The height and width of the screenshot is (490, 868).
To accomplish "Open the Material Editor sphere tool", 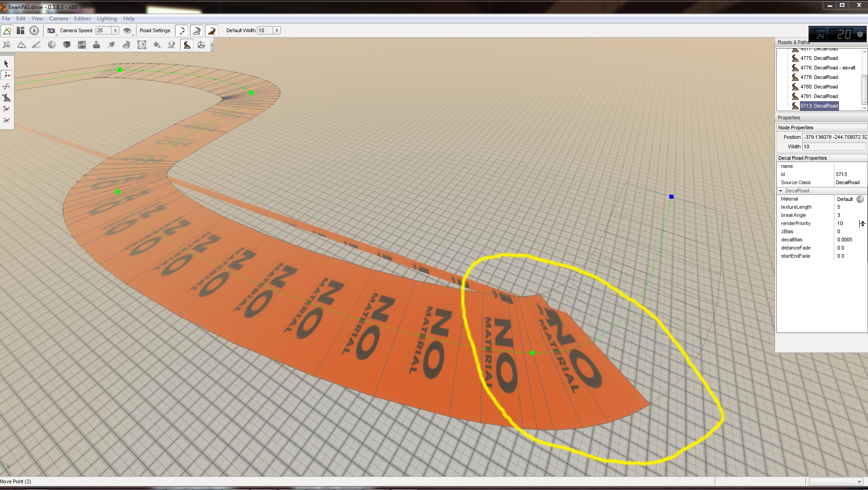I will coord(52,44).
